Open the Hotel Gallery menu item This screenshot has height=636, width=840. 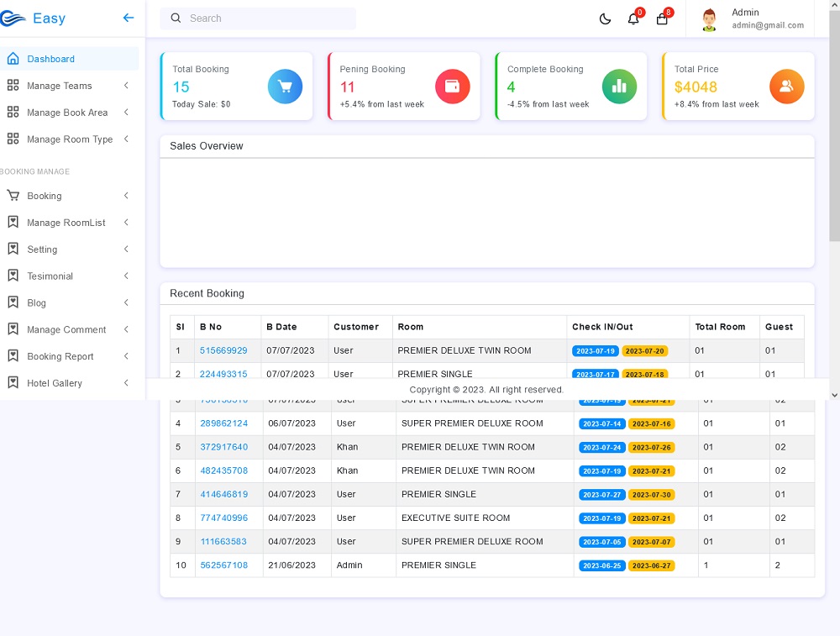pos(55,383)
